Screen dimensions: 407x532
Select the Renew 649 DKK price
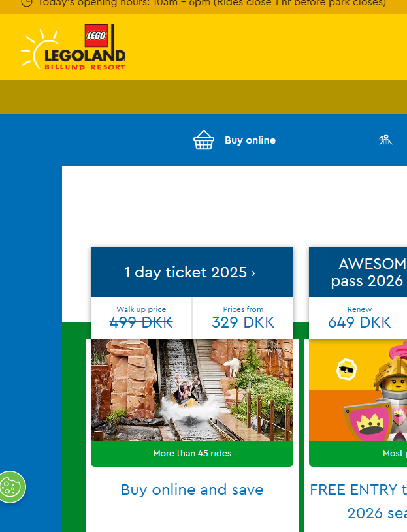[359, 318]
